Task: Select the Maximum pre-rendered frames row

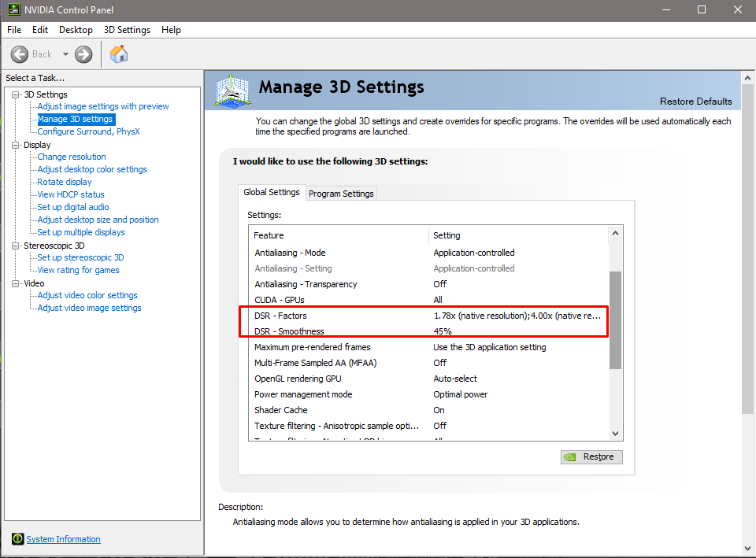Action: (428, 347)
